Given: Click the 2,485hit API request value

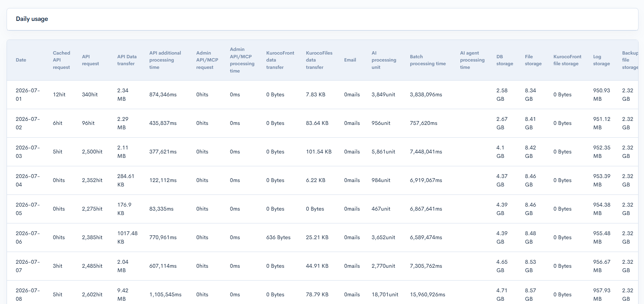Looking at the screenshot, I should [x=92, y=266].
